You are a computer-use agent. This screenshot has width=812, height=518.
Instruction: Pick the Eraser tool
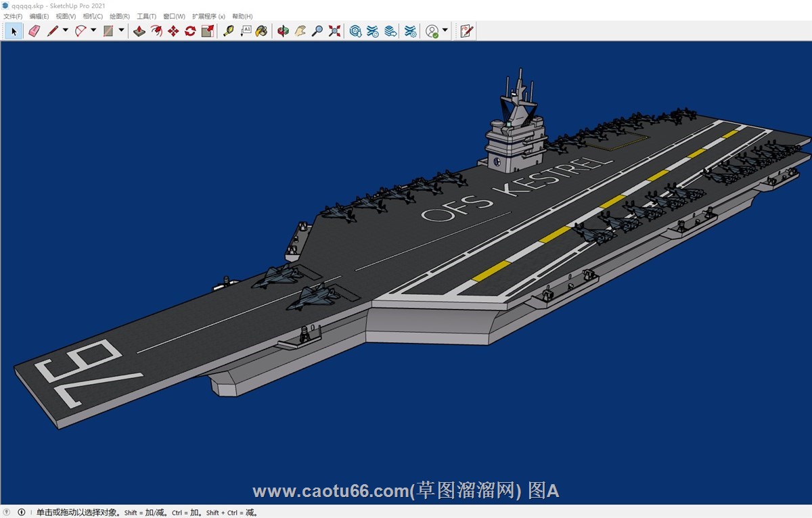pos(35,31)
